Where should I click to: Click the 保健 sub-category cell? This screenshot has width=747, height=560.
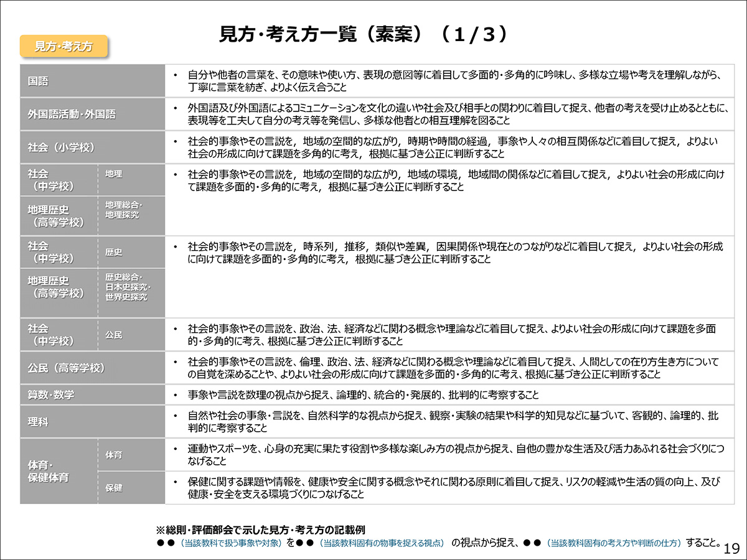(131, 487)
